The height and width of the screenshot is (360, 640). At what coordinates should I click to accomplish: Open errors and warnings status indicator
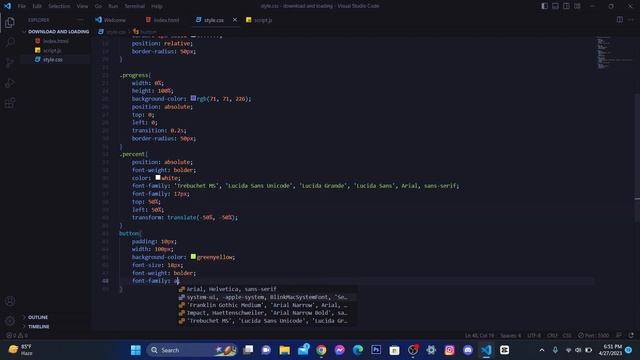click(x=17, y=336)
